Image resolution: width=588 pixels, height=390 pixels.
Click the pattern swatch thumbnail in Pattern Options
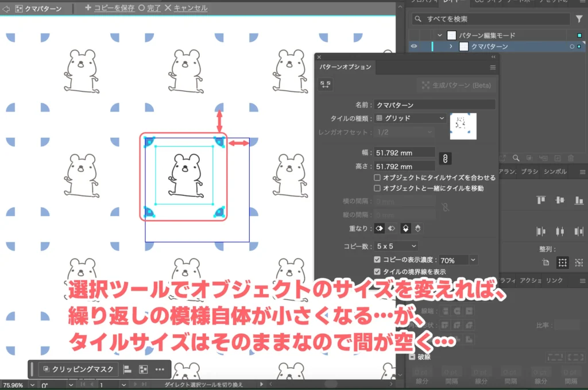[463, 126]
